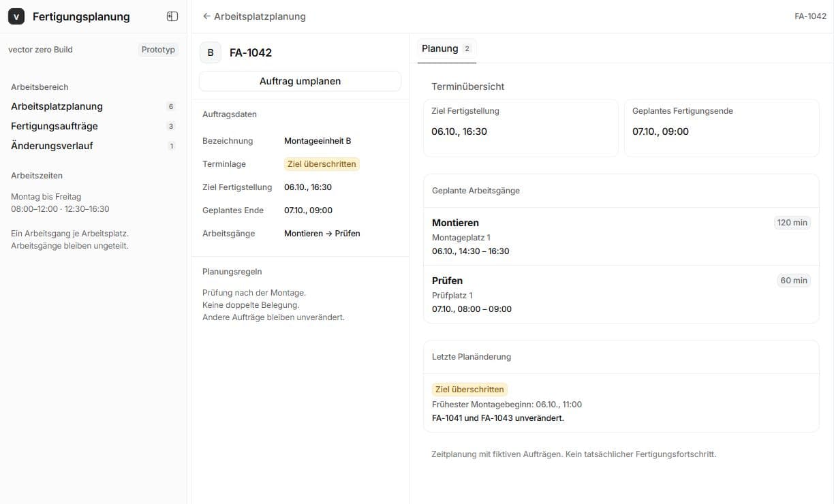Click Montieren → Prüfen value
This screenshot has width=834, height=504.
pos(322,234)
